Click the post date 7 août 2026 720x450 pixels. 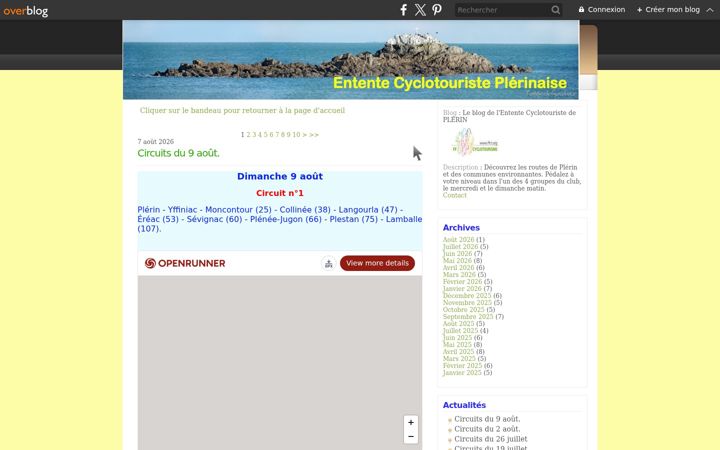tap(156, 142)
